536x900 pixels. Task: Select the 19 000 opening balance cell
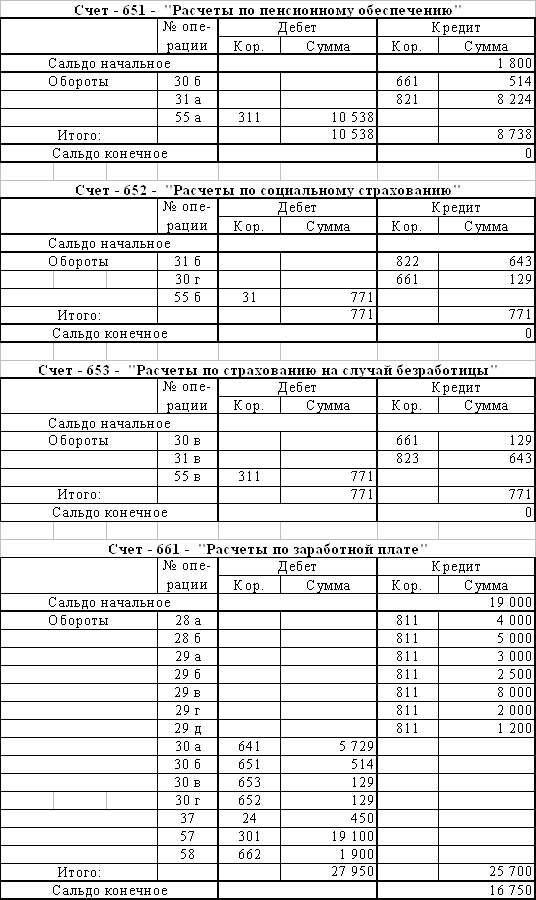(456, 603)
